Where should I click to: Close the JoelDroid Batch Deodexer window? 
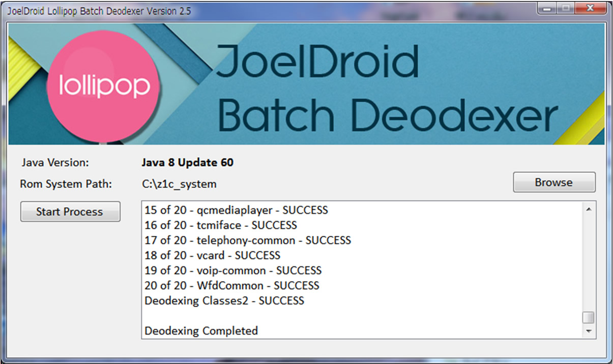589,8
